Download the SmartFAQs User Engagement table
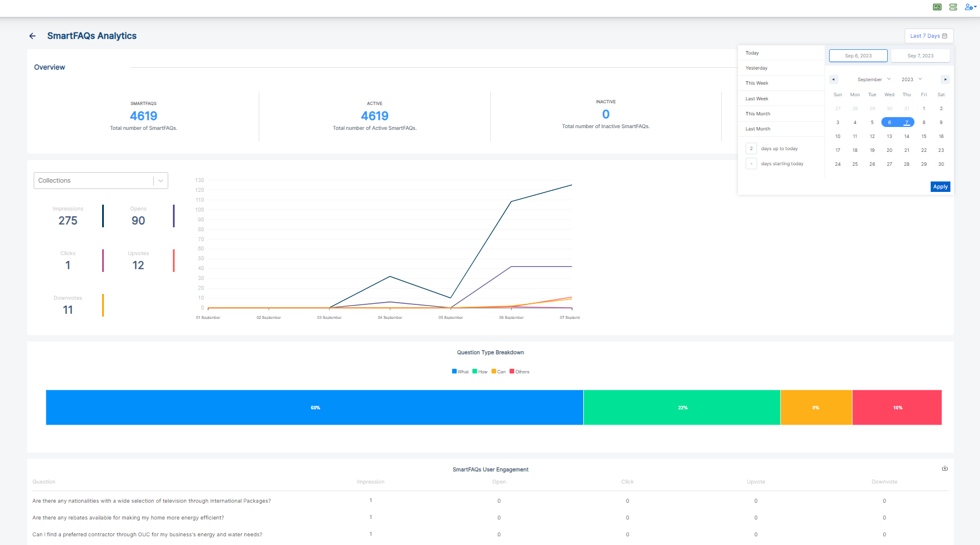This screenshot has height=545, width=980. (x=945, y=468)
